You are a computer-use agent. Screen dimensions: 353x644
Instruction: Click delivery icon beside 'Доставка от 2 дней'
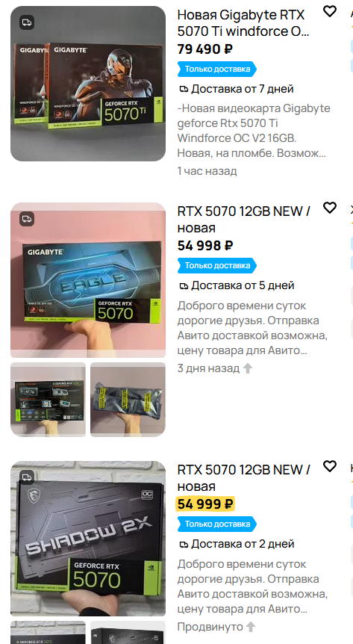[x=184, y=544]
